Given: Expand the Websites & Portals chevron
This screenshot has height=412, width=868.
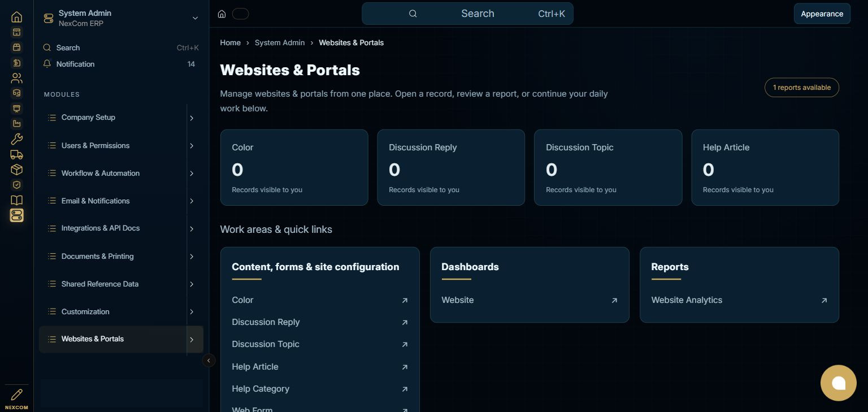Looking at the screenshot, I should click(x=192, y=340).
